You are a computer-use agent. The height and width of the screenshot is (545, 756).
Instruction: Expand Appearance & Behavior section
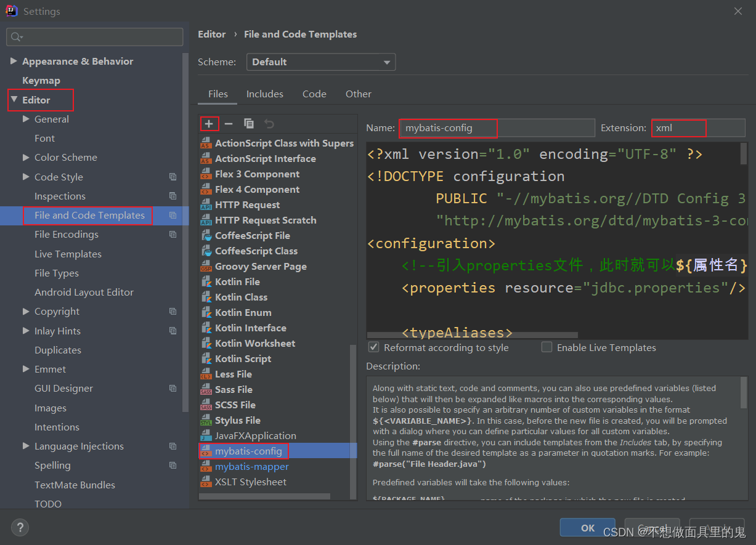[x=14, y=62]
